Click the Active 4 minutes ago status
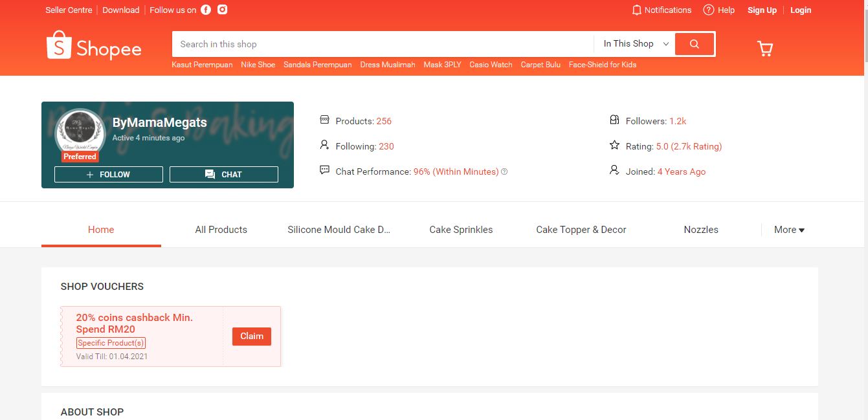 click(148, 138)
